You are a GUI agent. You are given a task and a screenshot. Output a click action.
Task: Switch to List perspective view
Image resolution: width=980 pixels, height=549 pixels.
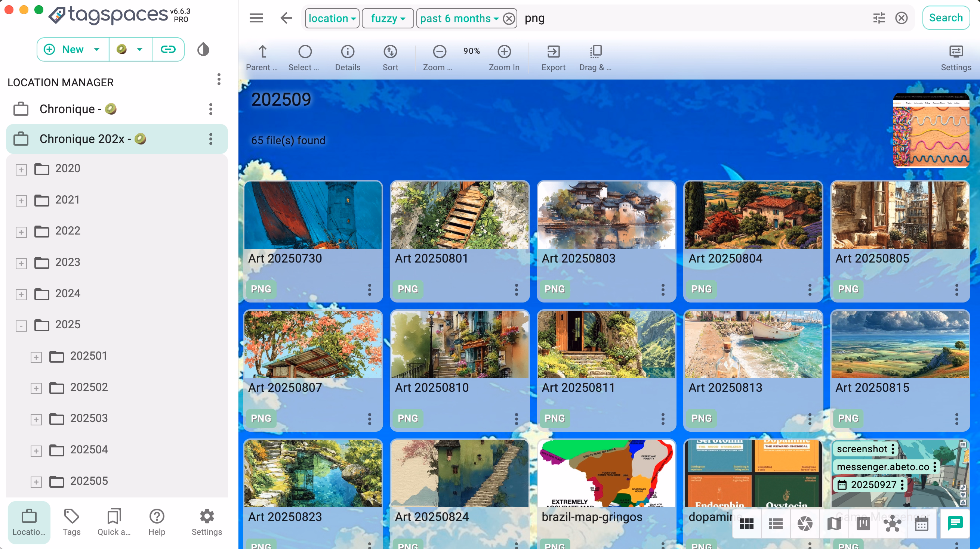click(x=775, y=524)
